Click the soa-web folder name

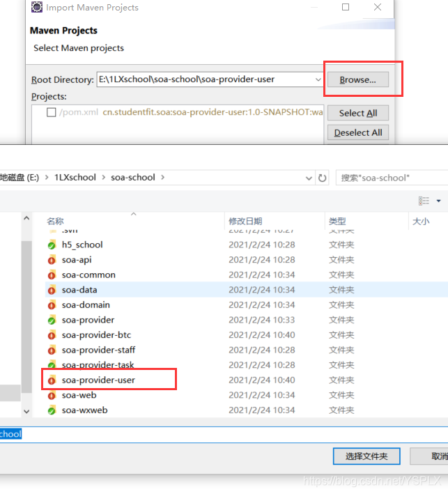79,395
